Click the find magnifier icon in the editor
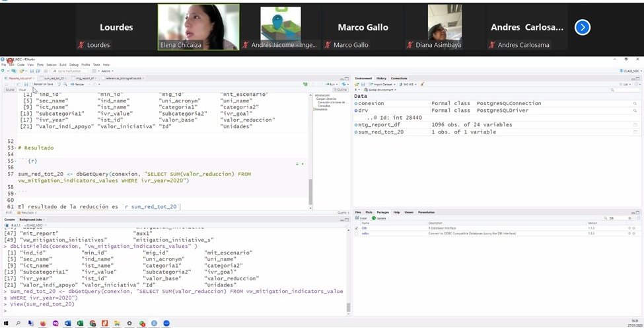 65,84
